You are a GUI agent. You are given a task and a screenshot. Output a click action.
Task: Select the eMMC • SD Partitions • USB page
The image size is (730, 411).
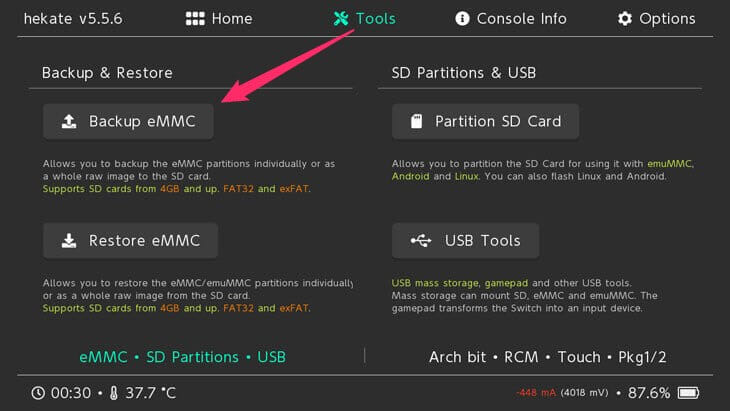click(182, 357)
